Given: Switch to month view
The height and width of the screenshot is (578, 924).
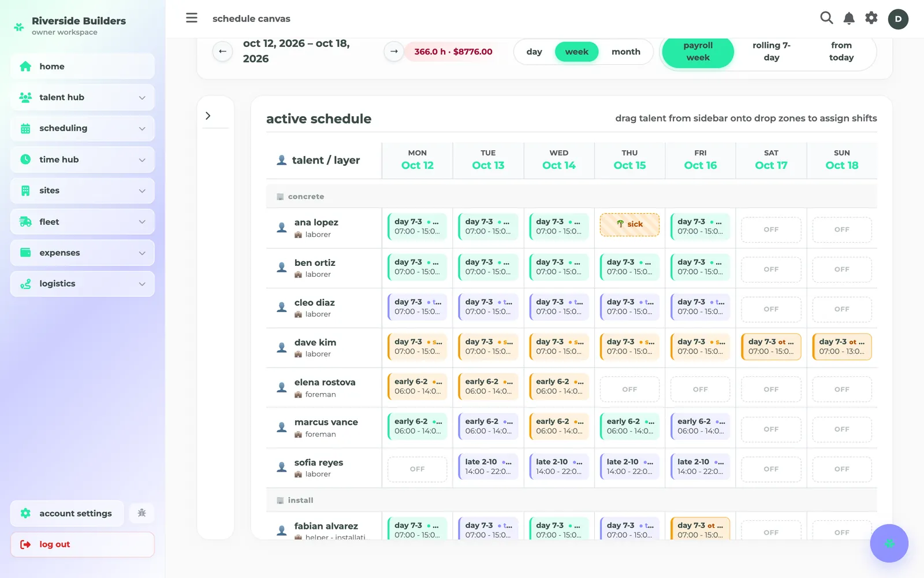Looking at the screenshot, I should 626,52.
